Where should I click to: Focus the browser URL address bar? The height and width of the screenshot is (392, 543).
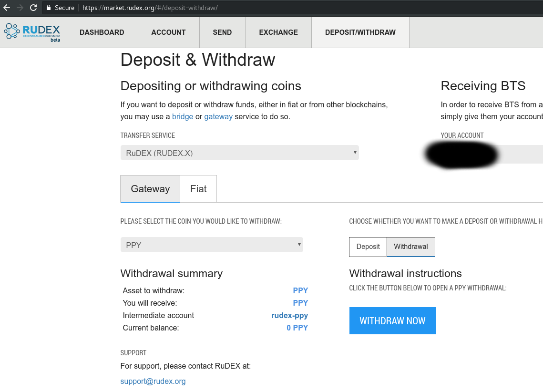(293, 8)
